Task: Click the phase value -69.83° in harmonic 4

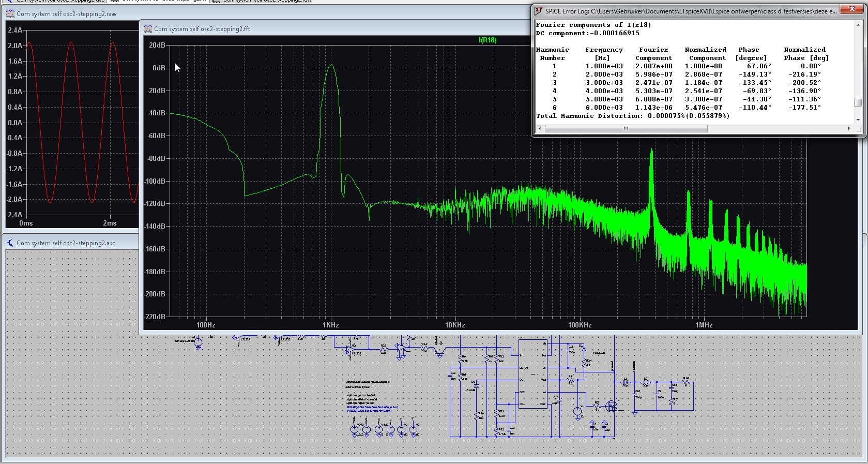Action: pos(757,91)
